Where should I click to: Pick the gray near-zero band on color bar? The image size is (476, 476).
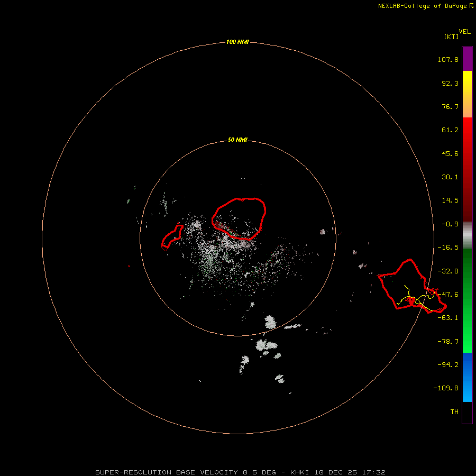click(467, 235)
